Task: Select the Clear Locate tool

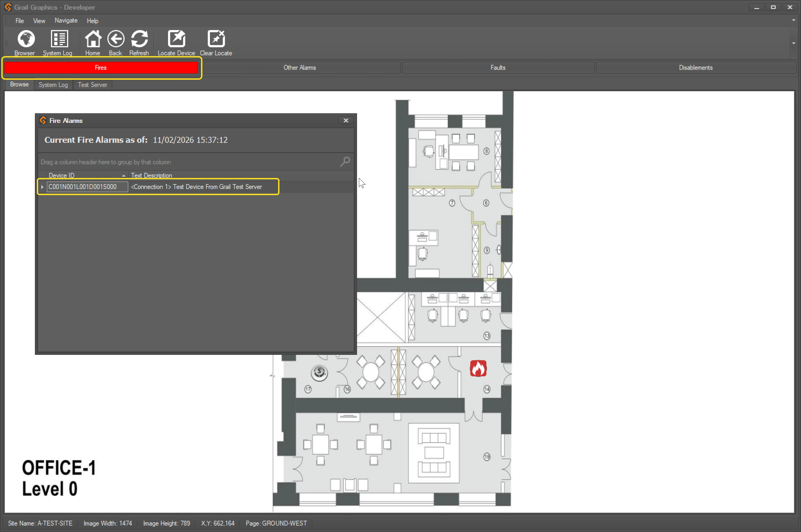Action: point(216,43)
